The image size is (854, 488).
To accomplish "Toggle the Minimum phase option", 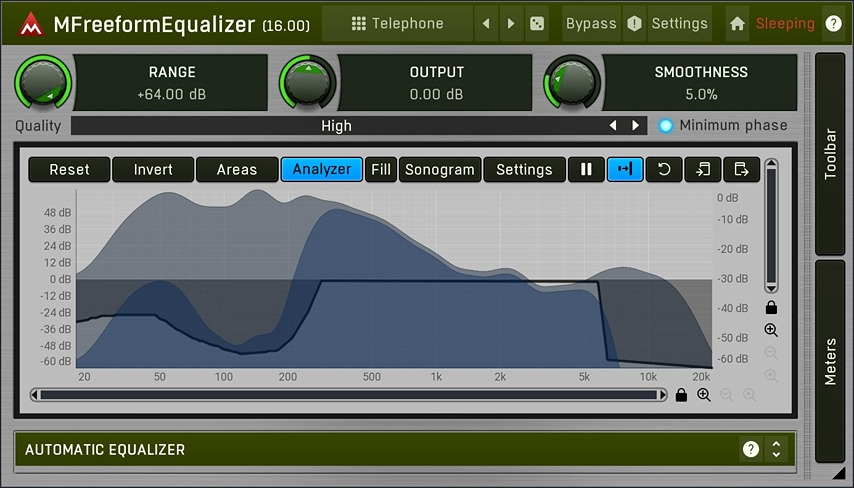I will (724, 126).
